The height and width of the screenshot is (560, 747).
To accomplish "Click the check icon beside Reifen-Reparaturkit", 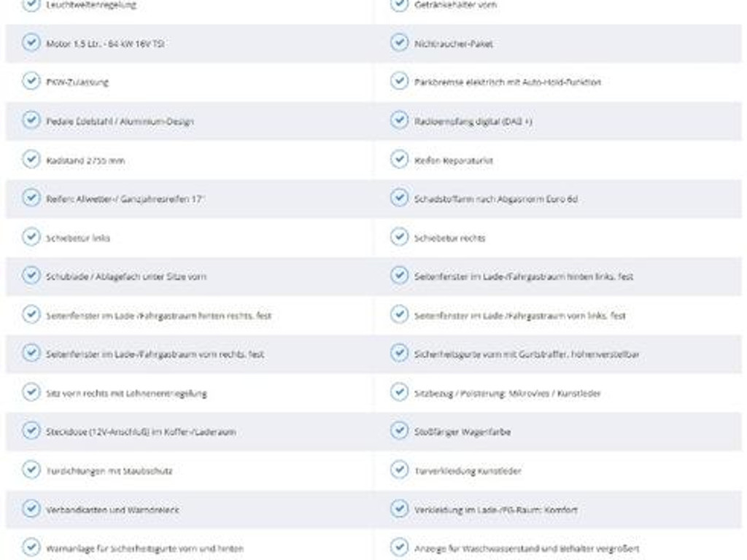I will pos(399,160).
